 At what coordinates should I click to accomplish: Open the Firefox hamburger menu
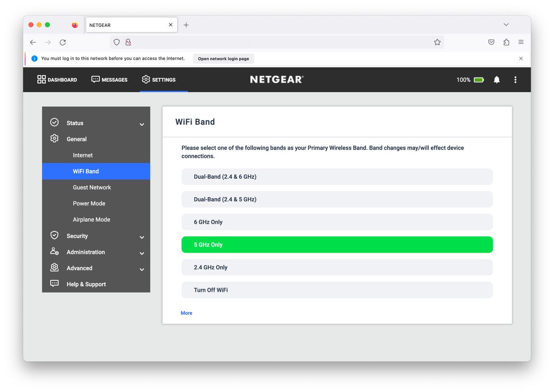coord(521,42)
